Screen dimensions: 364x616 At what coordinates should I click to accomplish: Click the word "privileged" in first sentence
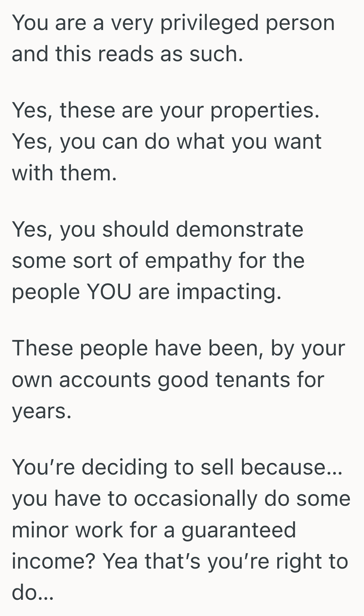point(209,23)
